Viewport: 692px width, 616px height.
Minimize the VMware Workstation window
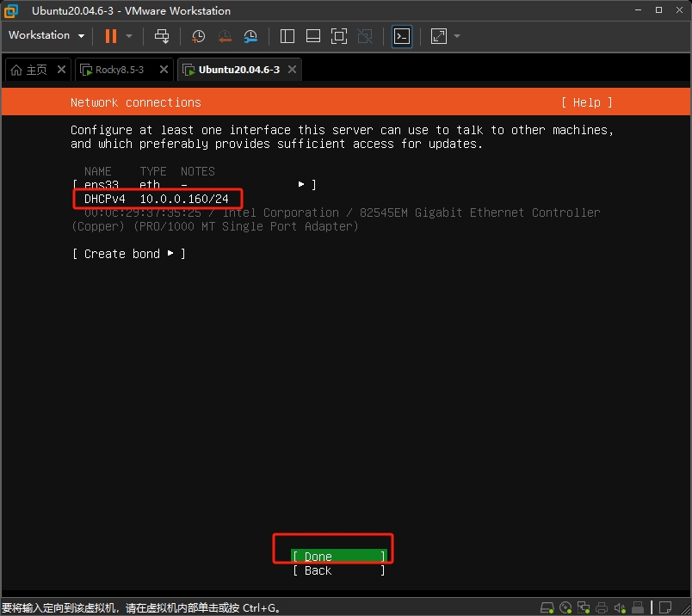tap(638, 9)
